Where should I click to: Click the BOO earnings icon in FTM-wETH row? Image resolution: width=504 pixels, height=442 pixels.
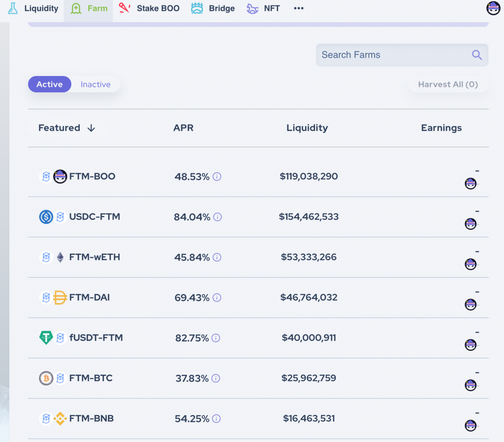tap(471, 264)
